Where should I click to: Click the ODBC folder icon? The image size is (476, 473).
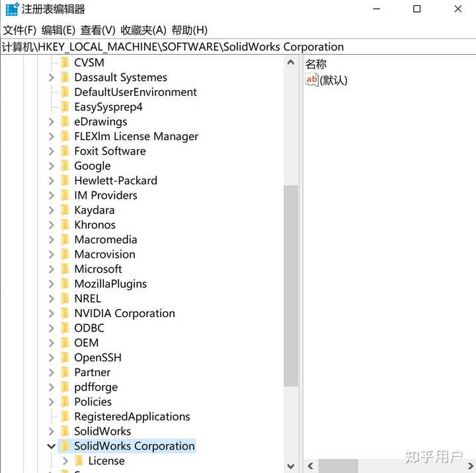(x=65, y=328)
